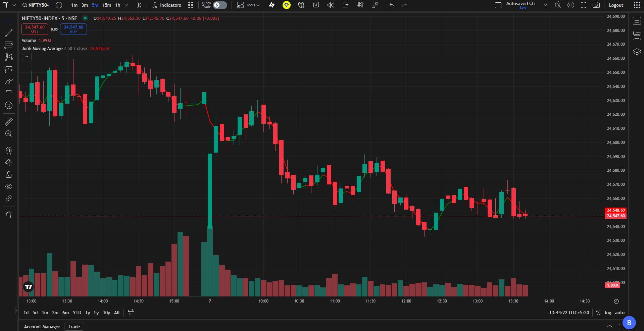Click the NIFTY50 symbol search field
The height and width of the screenshot is (331, 644).
tap(36, 5)
